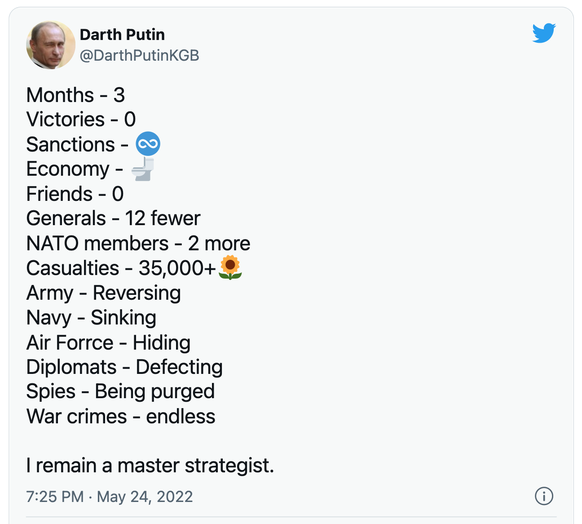Screen dimensions: 582x524
Task: Click the infinity emoji after Sanctions
Action: pyautogui.click(x=148, y=144)
